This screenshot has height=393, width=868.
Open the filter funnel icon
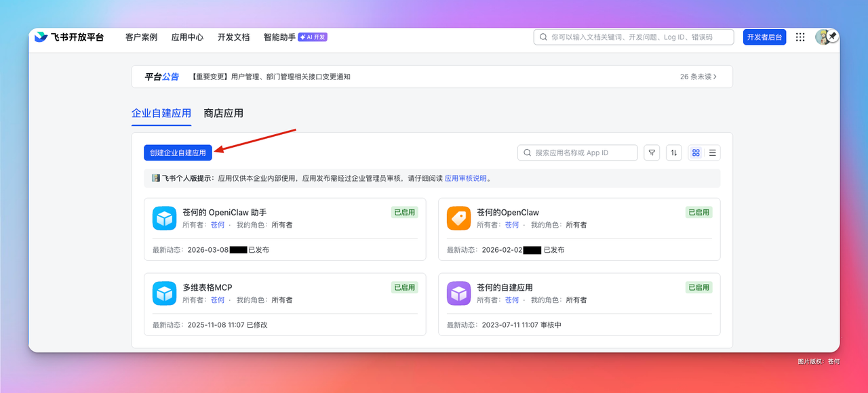[x=652, y=152]
